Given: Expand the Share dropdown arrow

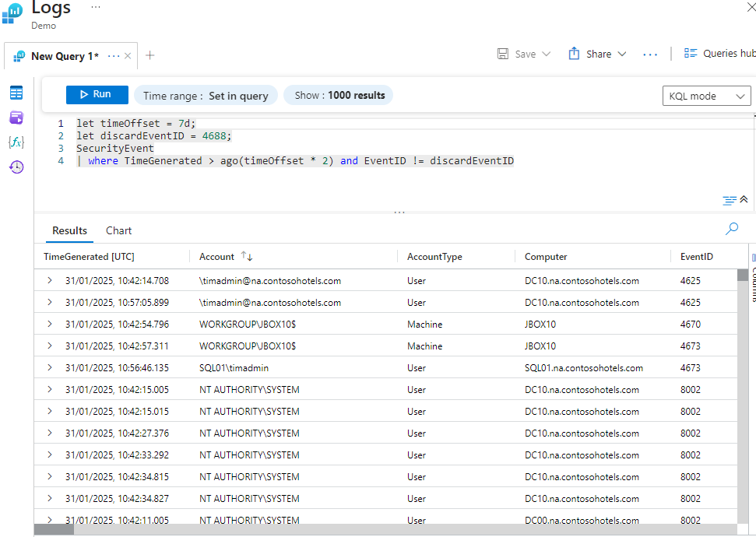Looking at the screenshot, I should (622, 54).
